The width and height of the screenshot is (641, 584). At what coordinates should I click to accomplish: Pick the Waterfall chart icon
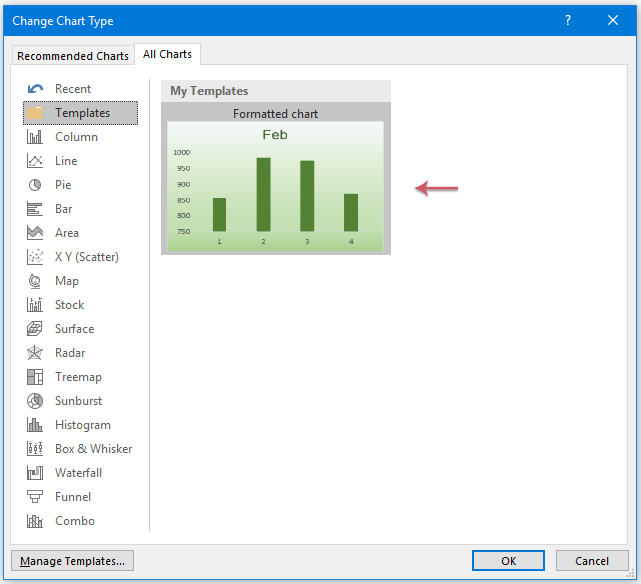point(35,473)
